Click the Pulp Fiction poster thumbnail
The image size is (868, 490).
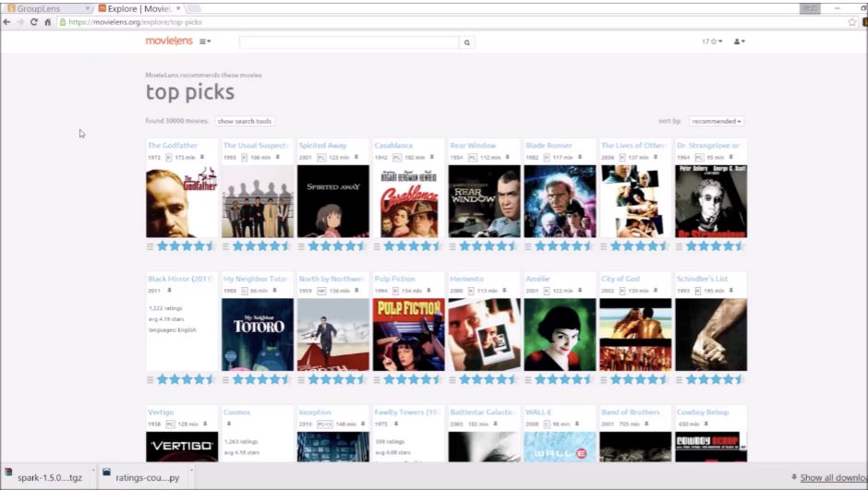tap(408, 335)
